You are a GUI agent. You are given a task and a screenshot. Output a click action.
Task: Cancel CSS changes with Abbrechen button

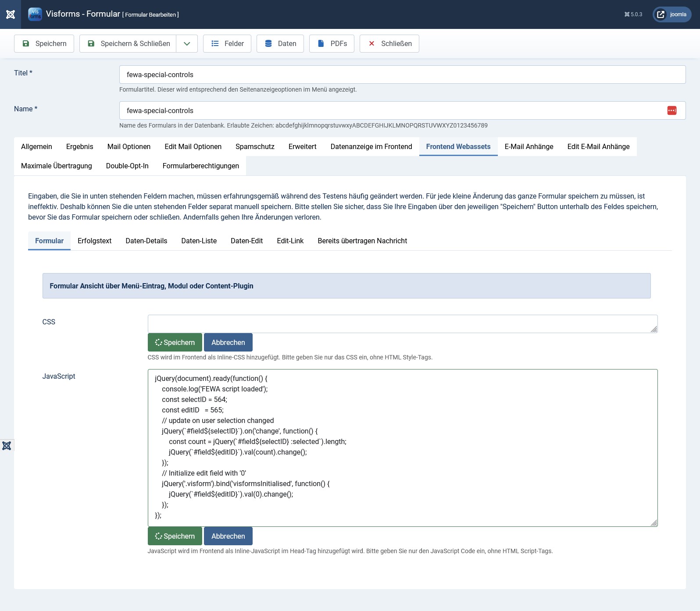tap(228, 342)
